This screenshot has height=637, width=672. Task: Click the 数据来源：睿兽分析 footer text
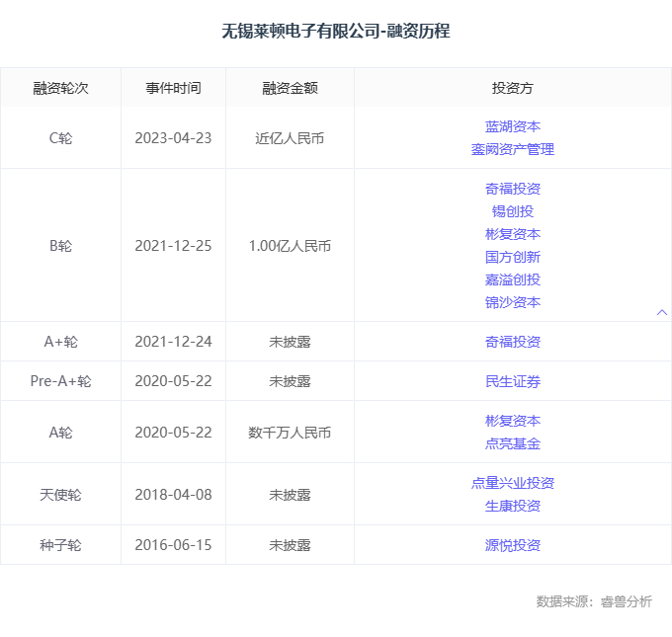point(594,601)
